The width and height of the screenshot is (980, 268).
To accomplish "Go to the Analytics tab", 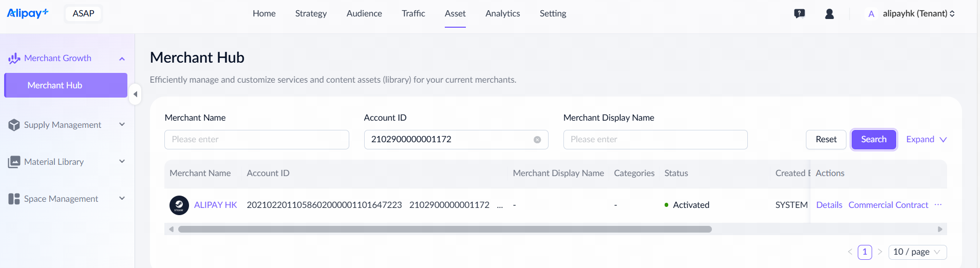I will (x=502, y=14).
